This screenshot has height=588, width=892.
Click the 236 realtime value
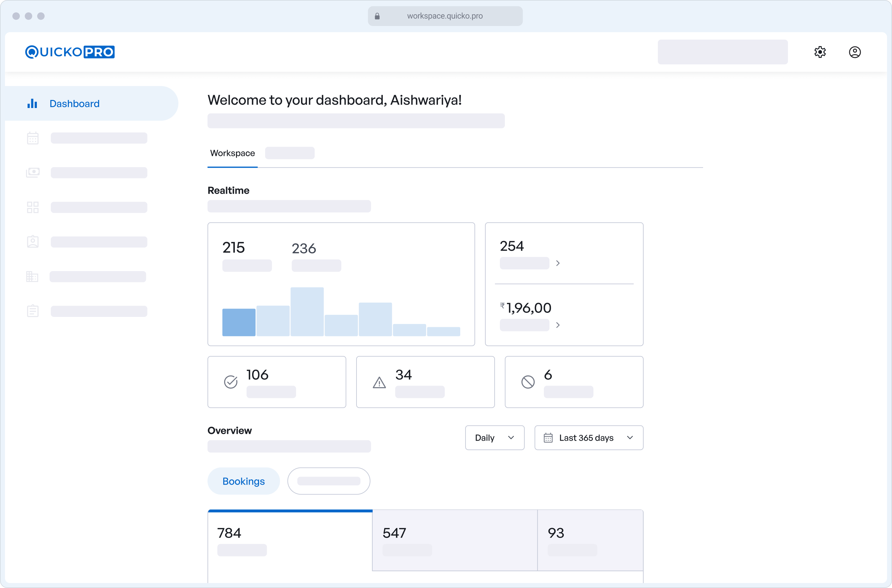pos(304,248)
